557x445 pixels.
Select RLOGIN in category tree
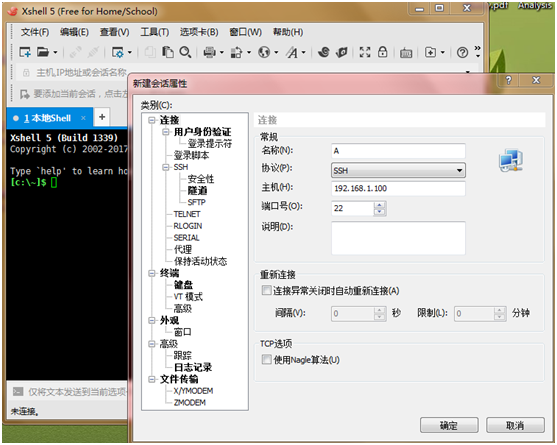188,226
